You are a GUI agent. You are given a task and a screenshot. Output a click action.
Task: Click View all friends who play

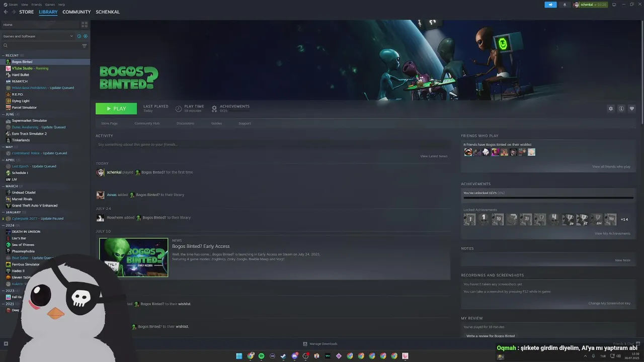(x=611, y=166)
